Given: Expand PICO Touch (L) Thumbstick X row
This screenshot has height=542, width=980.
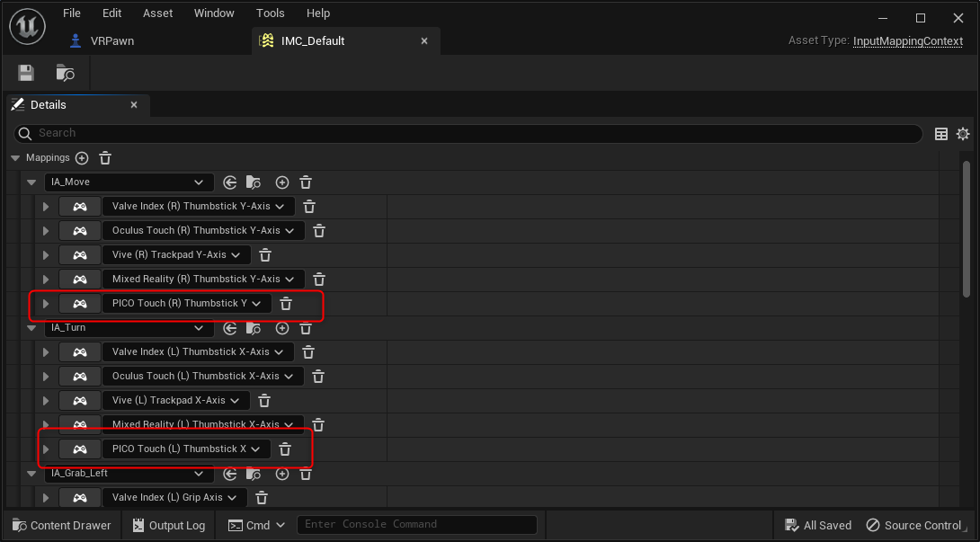Looking at the screenshot, I should pos(46,449).
